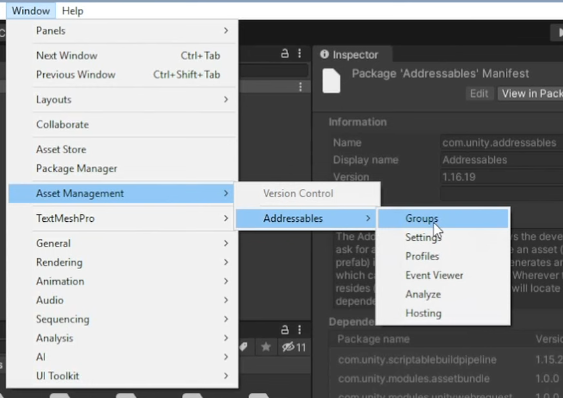563x398 pixels.
Task: Open Addressables Hosting window
Action: pos(443,313)
